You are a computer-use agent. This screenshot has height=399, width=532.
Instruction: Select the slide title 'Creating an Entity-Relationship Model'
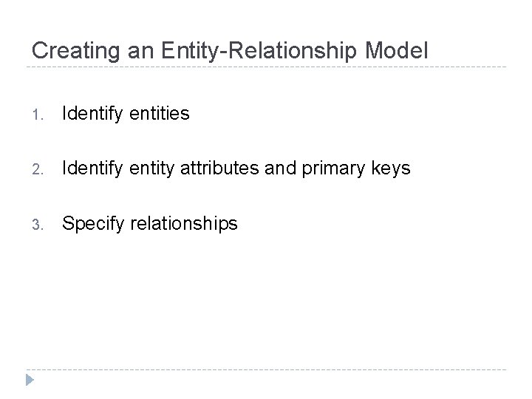[x=230, y=50]
